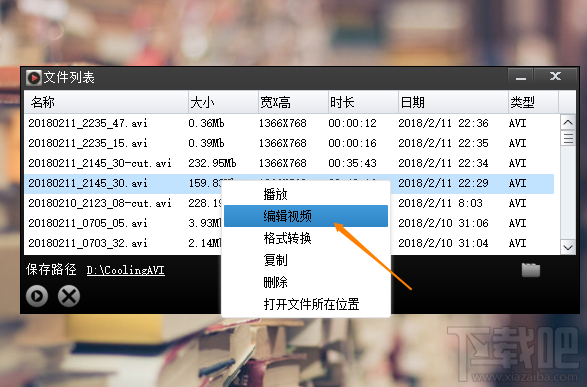Choose 播放 from the context menu
The height and width of the screenshot is (387, 587).
306,194
